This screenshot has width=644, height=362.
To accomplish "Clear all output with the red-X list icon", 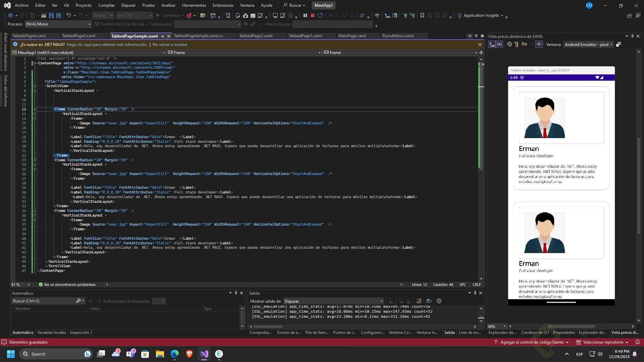I will tap(419, 301).
